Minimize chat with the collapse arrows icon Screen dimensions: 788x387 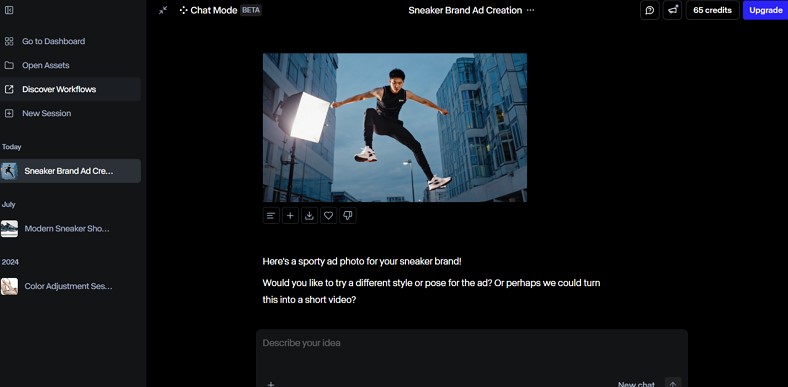pyautogui.click(x=163, y=10)
